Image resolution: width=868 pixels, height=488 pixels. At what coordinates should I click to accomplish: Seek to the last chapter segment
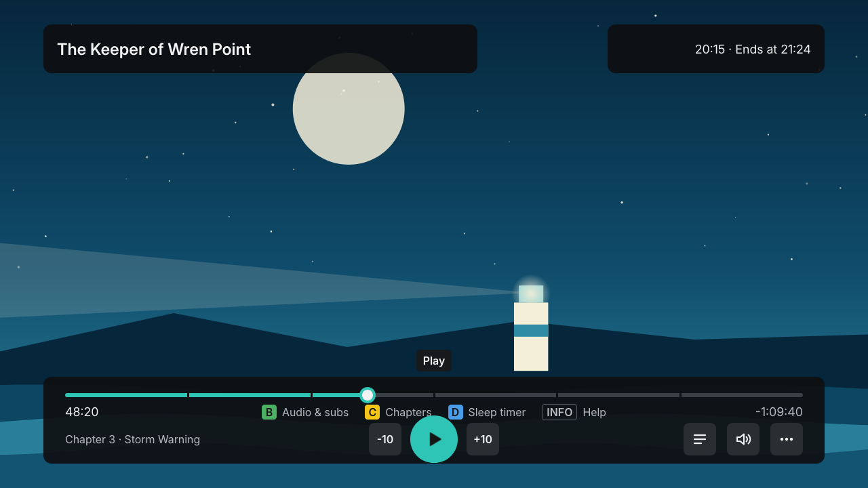[742, 395]
